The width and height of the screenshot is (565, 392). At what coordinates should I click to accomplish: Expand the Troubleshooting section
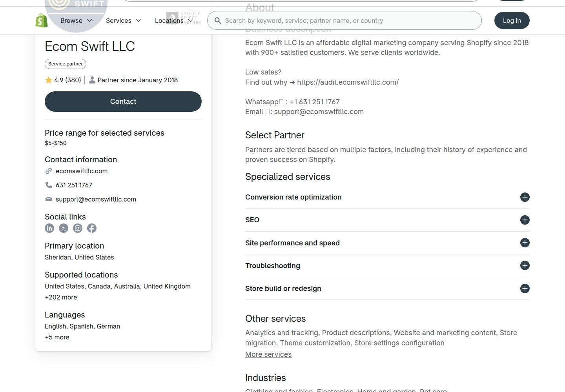525,265
